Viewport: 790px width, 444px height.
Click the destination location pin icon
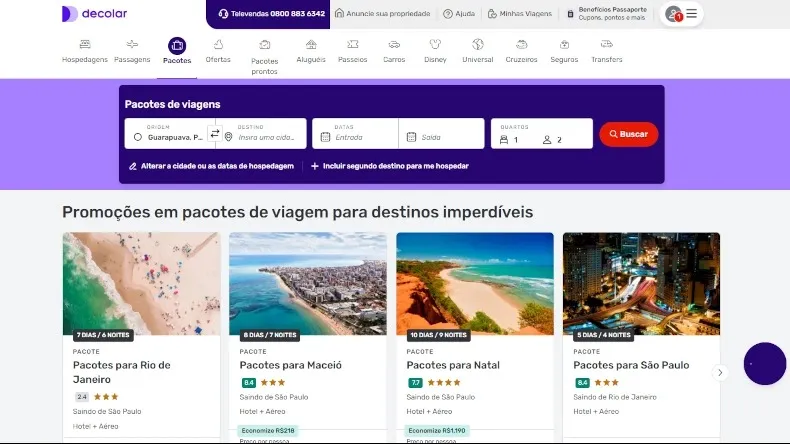click(x=228, y=137)
